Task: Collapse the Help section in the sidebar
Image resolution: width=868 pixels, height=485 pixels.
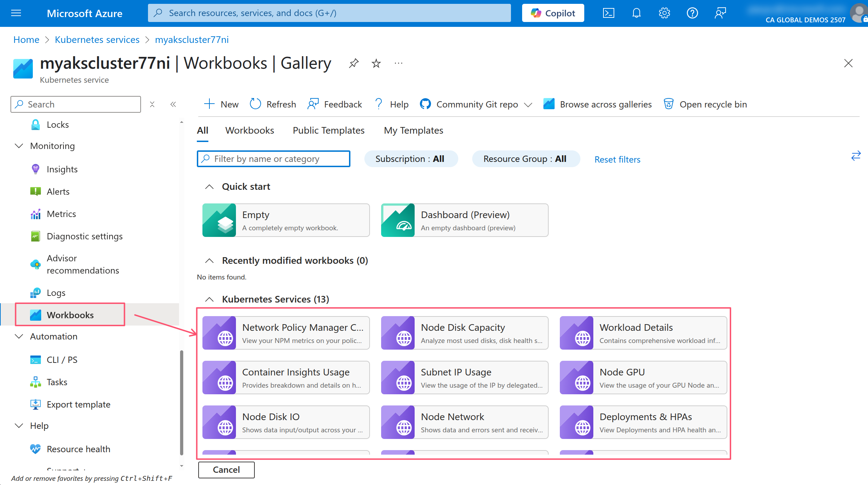Action: [x=19, y=426]
